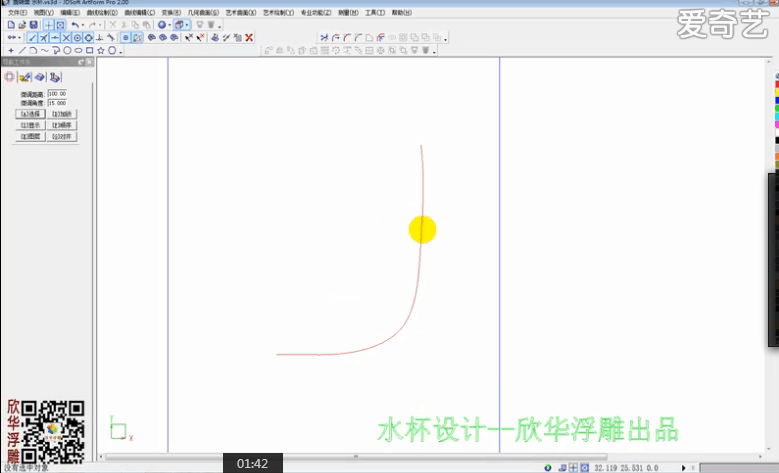Image resolution: width=779 pixels, height=473 pixels.
Task: Expand 3D view box dropdown arrow
Action: [187, 25]
